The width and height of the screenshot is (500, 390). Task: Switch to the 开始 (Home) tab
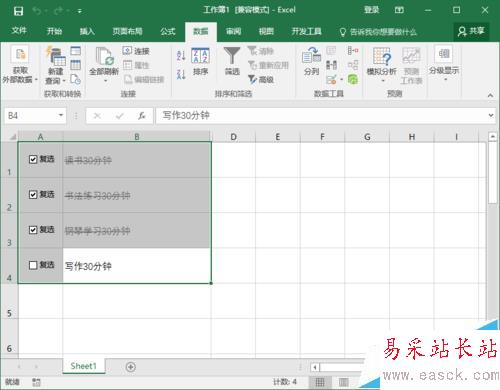click(x=54, y=31)
